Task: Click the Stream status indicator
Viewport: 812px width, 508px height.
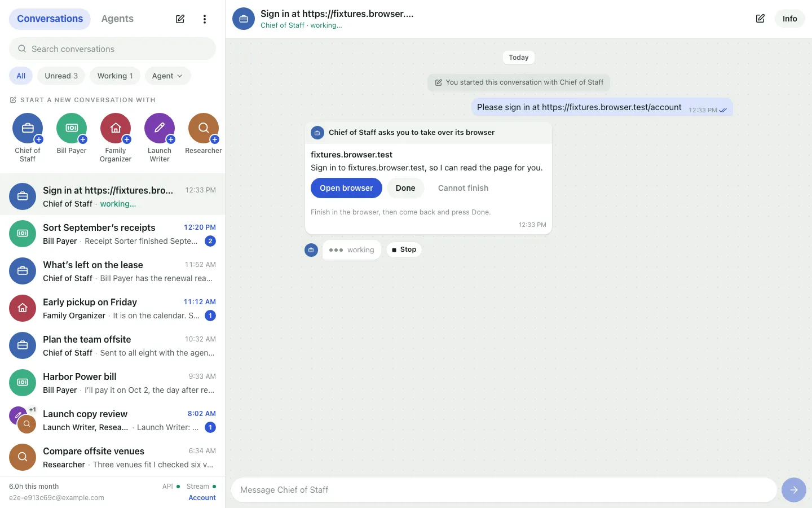Action: [201, 486]
